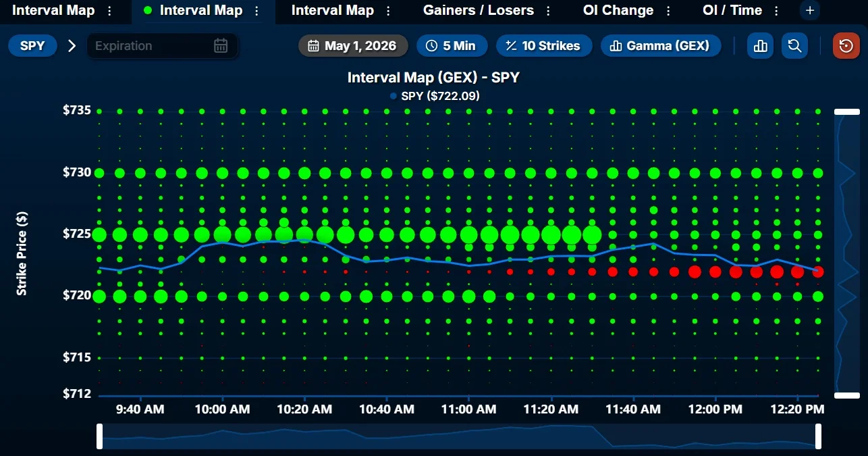
Task: Open the 10 Strikes selector
Action: coord(543,46)
